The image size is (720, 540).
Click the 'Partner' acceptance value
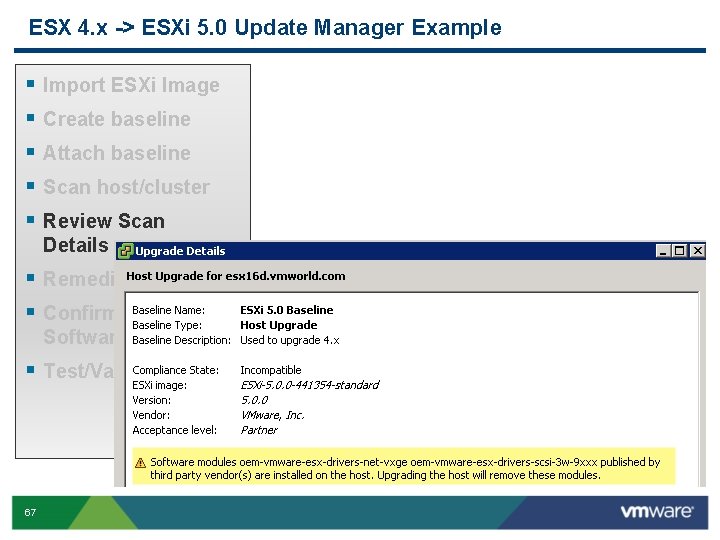tap(259, 430)
